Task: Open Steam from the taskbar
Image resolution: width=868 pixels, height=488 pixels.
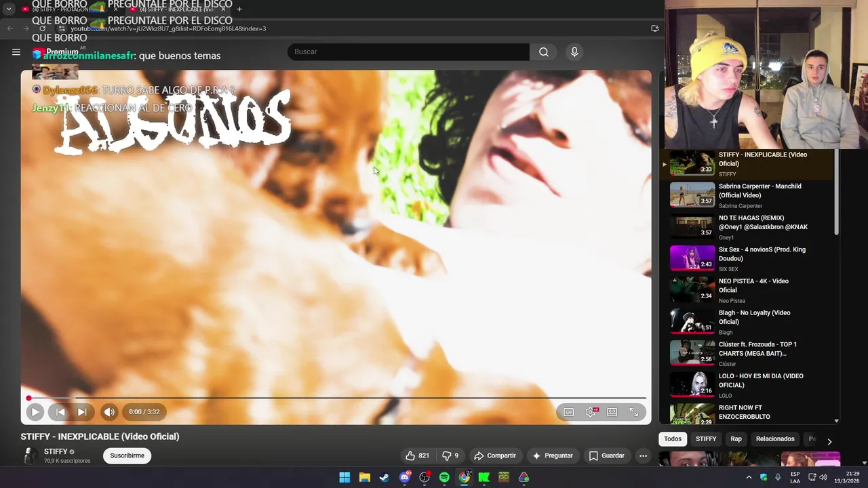Action: click(384, 477)
